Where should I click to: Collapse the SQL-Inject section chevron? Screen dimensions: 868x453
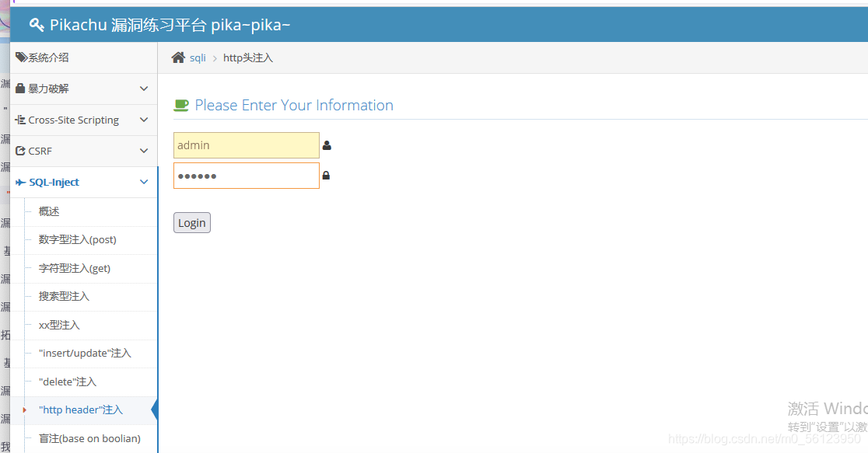144,182
